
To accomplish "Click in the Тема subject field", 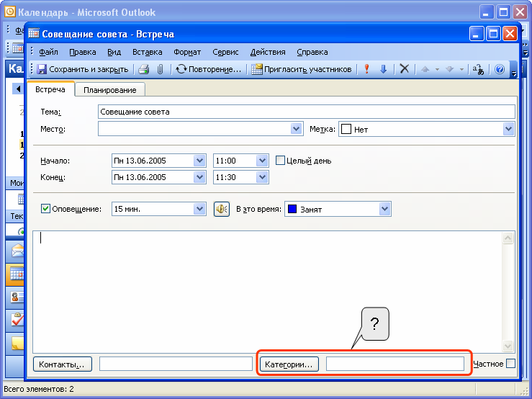I will click(307, 112).
